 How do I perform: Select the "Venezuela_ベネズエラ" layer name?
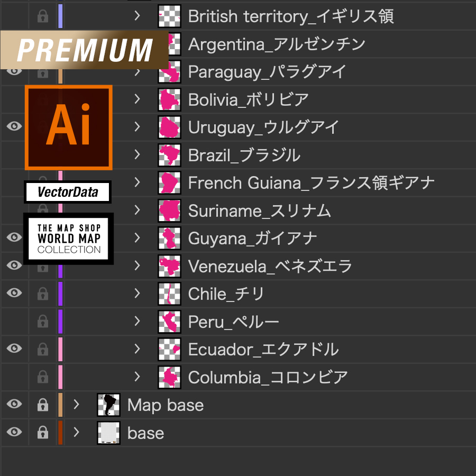270,267
